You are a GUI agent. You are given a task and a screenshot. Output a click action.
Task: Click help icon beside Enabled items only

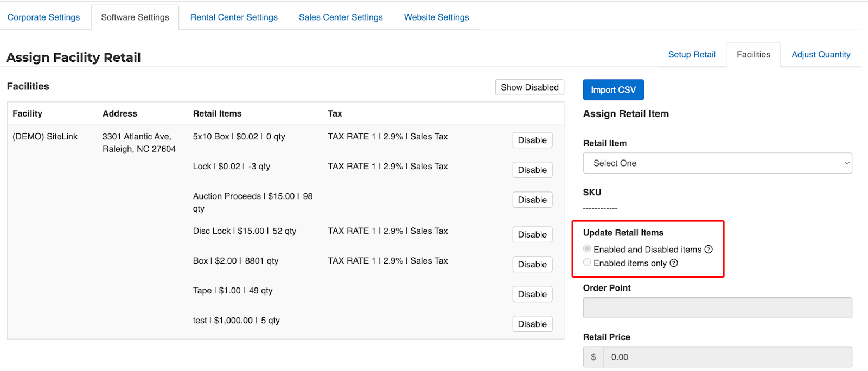tap(674, 263)
